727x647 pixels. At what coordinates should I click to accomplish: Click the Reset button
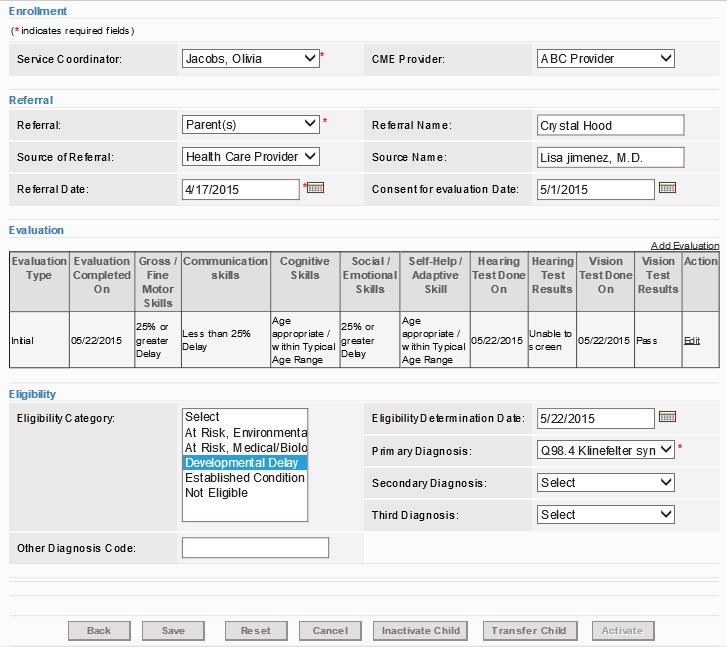tap(256, 631)
